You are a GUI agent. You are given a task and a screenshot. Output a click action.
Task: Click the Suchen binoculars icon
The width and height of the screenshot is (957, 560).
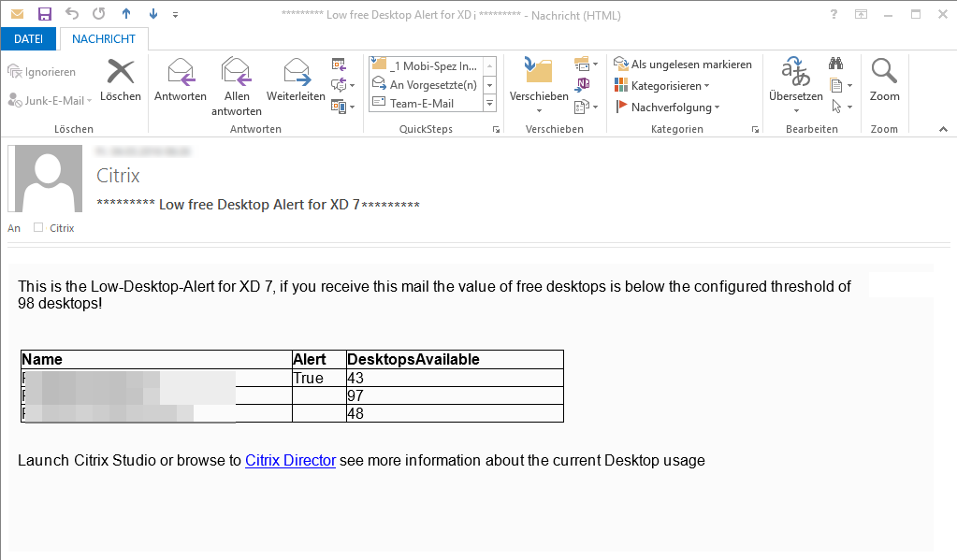(835, 64)
